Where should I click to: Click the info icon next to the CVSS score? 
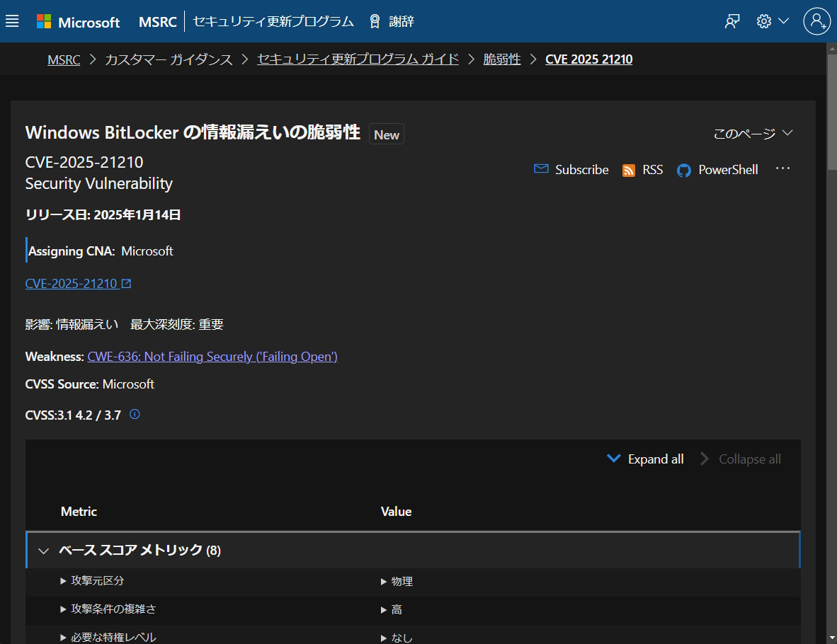[134, 414]
